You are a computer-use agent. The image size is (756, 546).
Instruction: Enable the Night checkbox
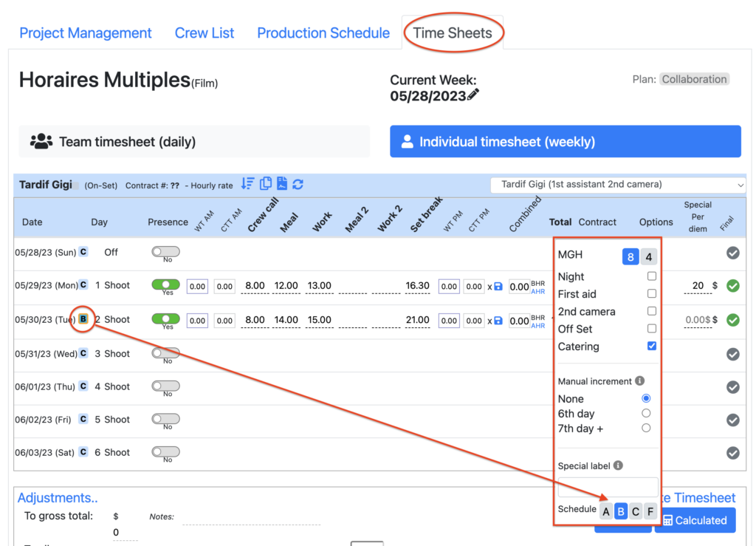coord(651,276)
